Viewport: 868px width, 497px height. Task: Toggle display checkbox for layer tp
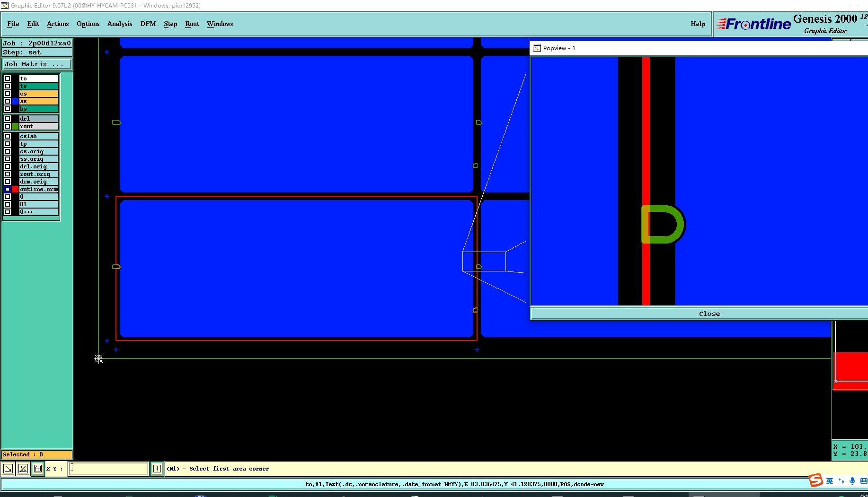pos(8,144)
